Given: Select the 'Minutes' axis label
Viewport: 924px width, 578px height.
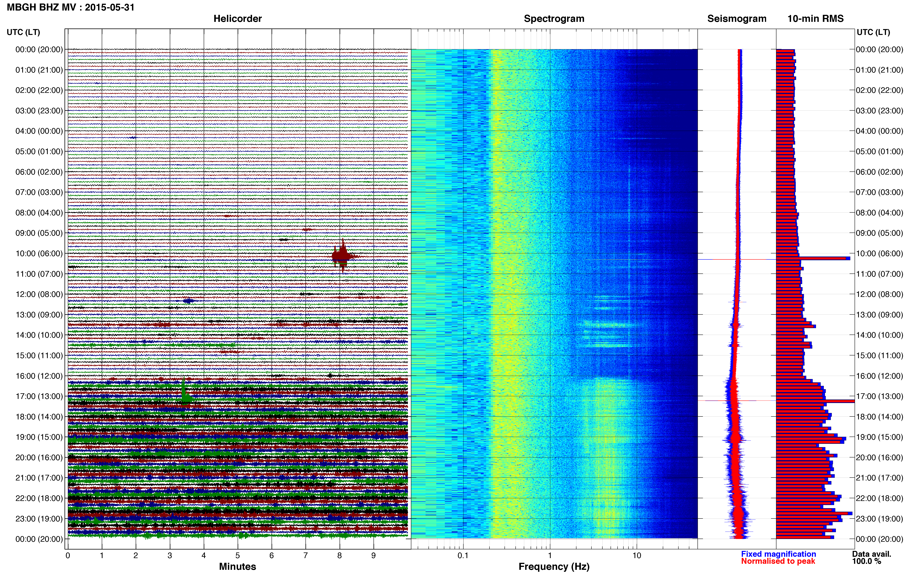Looking at the screenshot, I should (238, 566).
